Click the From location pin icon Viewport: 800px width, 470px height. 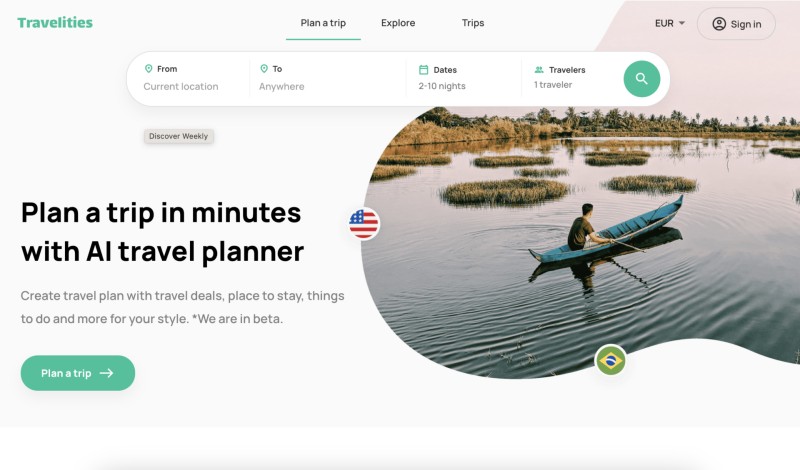click(148, 68)
